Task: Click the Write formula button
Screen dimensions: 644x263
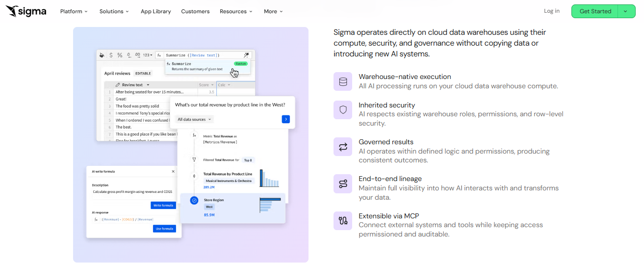Action: (x=163, y=205)
